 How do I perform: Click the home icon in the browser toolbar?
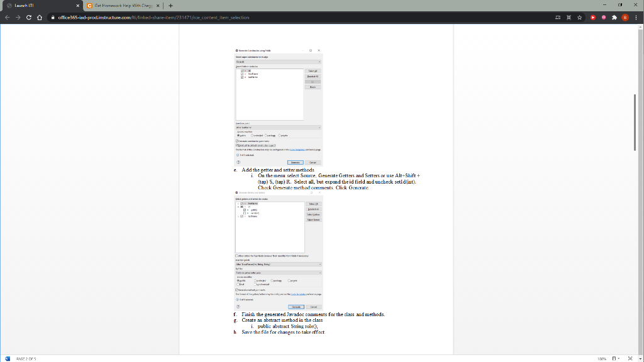[x=40, y=18]
